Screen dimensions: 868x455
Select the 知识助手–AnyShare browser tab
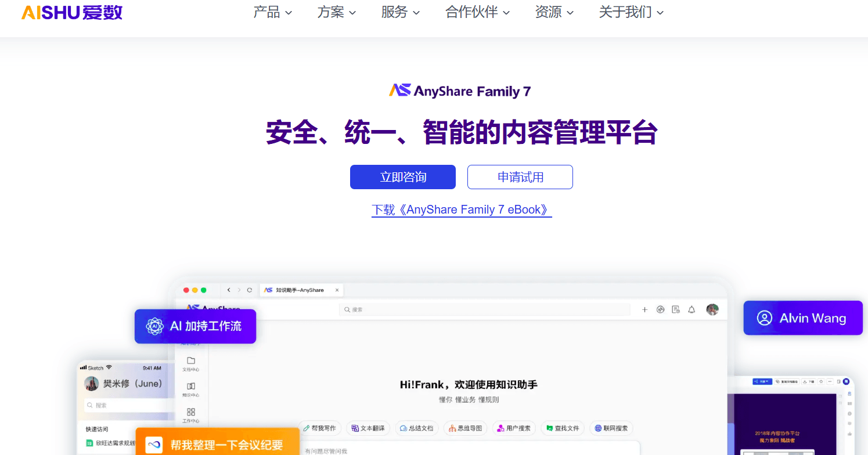(x=301, y=290)
